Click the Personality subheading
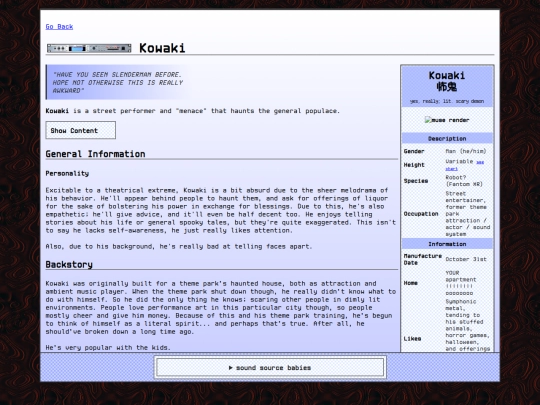This screenshot has width=540, height=405. [x=67, y=173]
